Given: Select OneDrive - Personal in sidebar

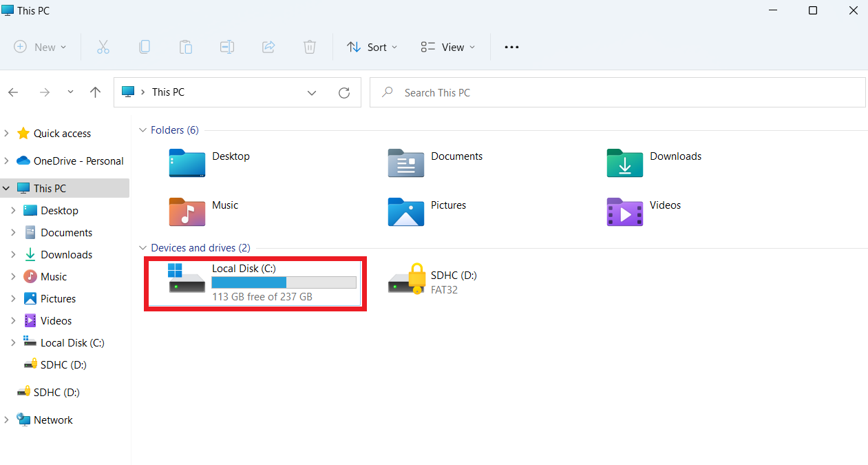Looking at the screenshot, I should [78, 161].
